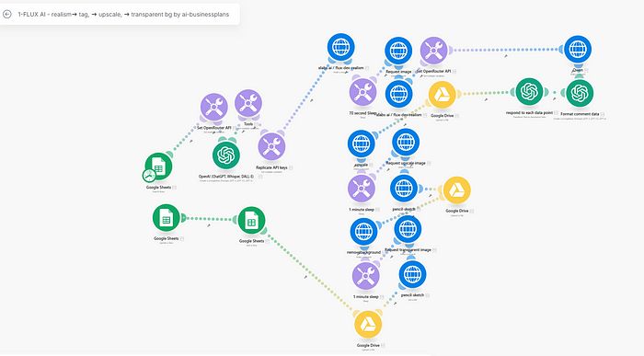This screenshot has height=356, width=644.
Task: Click the upscale HTTP globe module
Action: pos(361,144)
